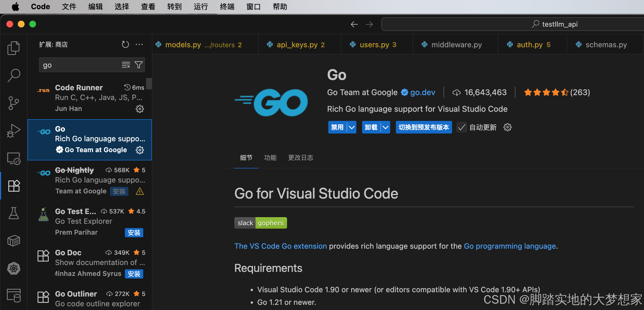
Task: Select the 更改日志 changelog tab
Action: pyautogui.click(x=301, y=158)
